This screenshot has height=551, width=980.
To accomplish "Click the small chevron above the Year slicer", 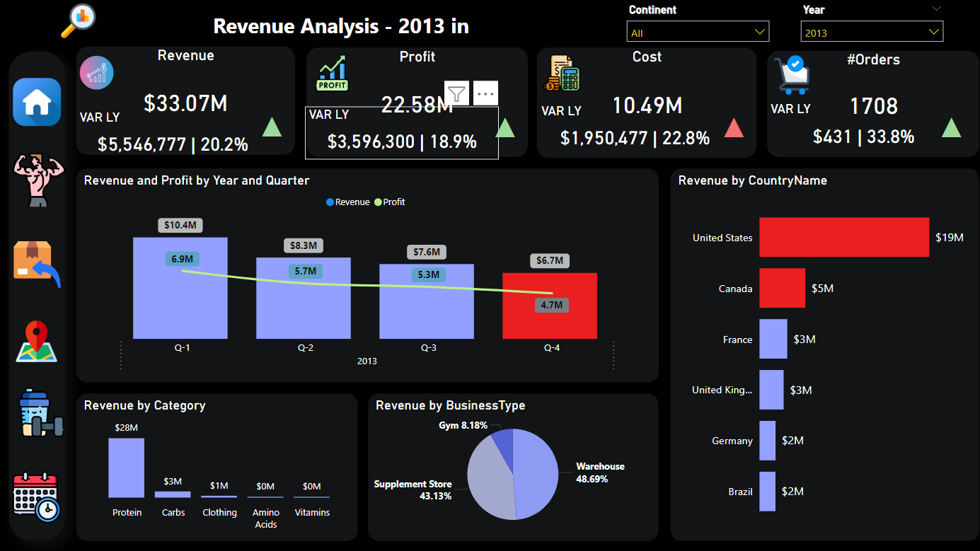I will (936, 9).
